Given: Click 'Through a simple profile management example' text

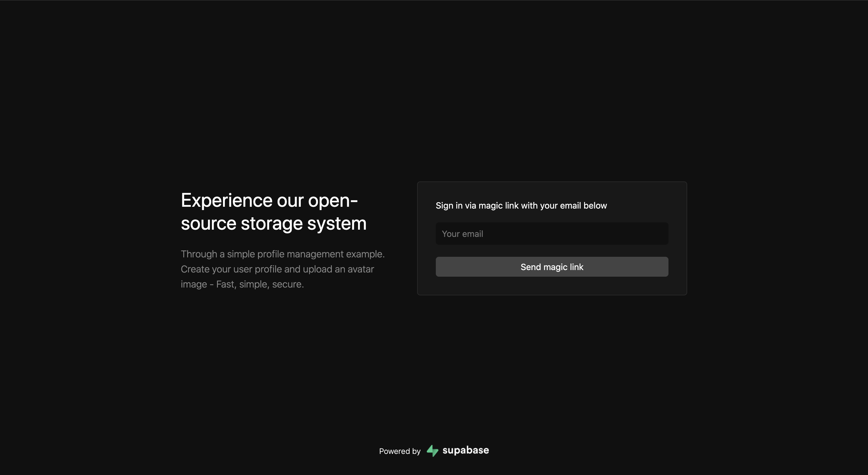Looking at the screenshot, I should click(x=282, y=254).
